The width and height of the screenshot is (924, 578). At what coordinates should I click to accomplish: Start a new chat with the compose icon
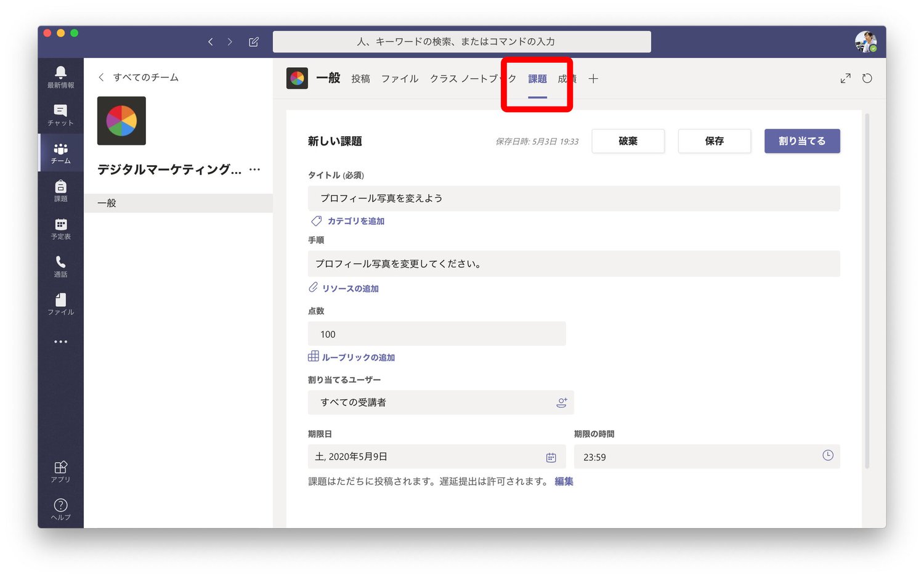pos(253,41)
